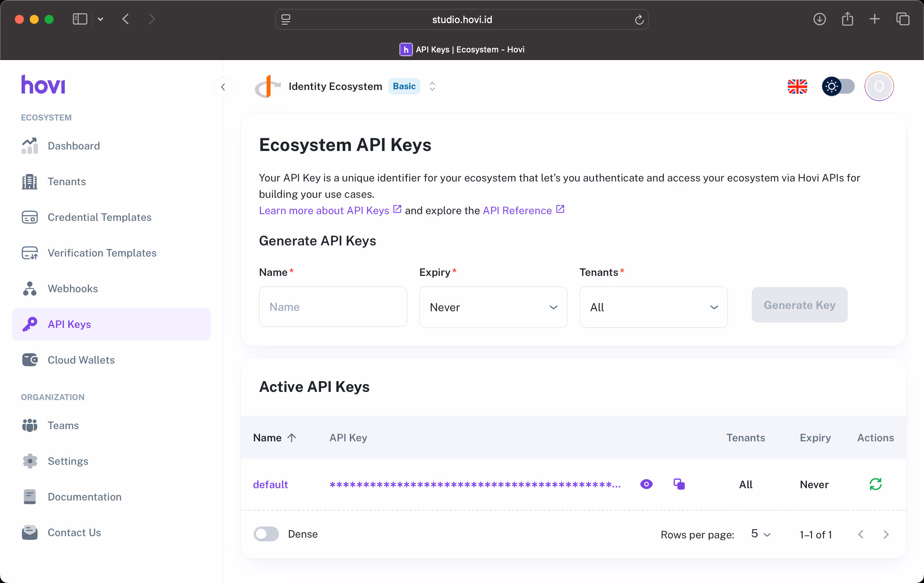This screenshot has height=583, width=924.
Task: Click the Documentation book icon
Action: 29,497
